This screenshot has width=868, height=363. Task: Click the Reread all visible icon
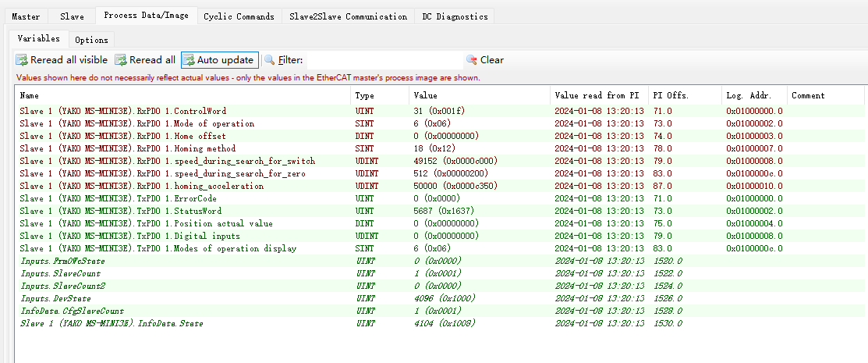click(x=22, y=60)
